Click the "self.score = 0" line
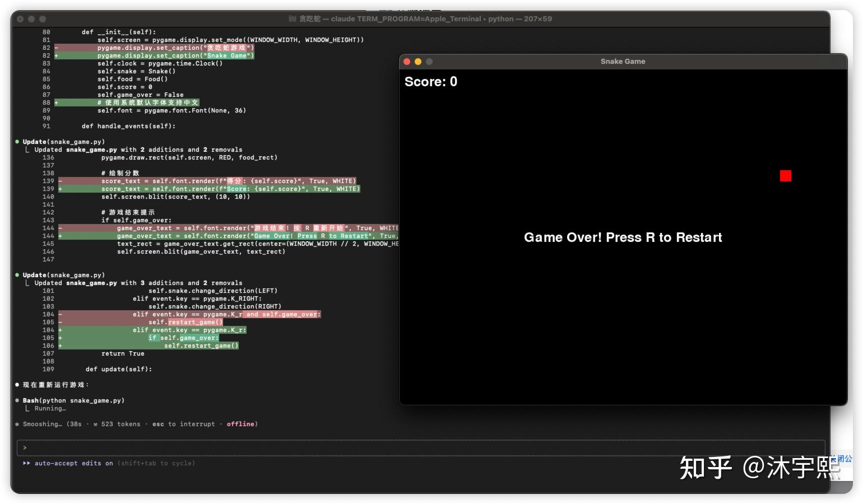Viewport: 863px width, 504px height. (125, 87)
